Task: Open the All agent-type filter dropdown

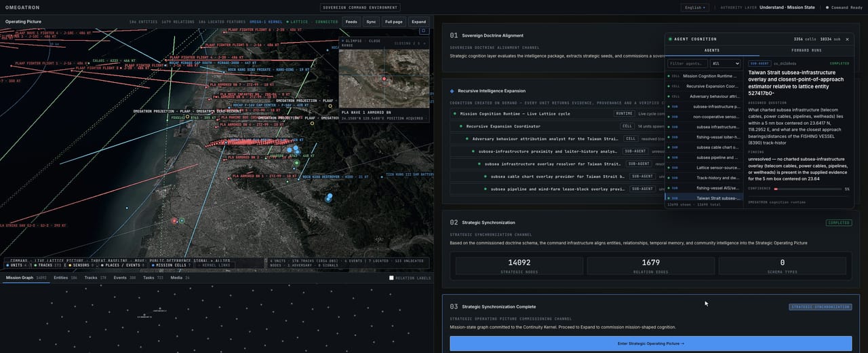Action: (725, 63)
